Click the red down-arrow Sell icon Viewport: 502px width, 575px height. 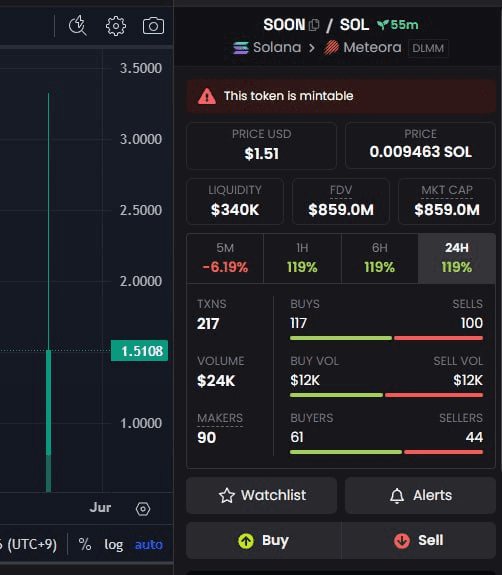(x=402, y=541)
